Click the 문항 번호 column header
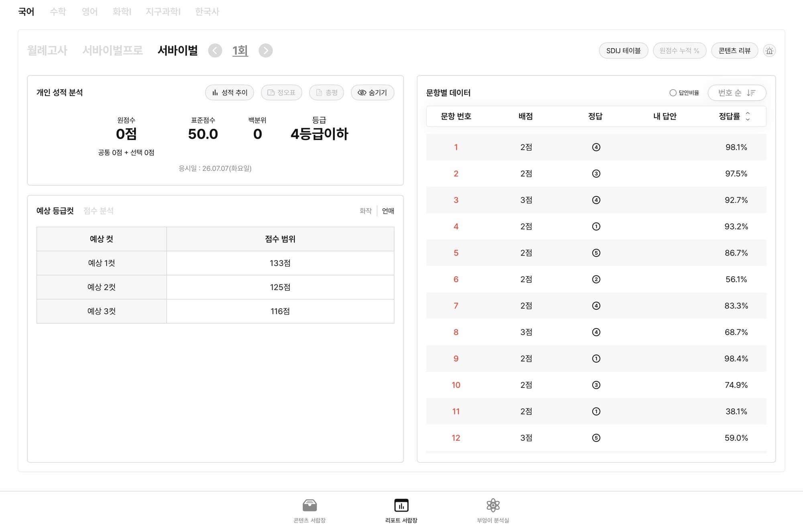The image size is (803, 532). tap(456, 116)
